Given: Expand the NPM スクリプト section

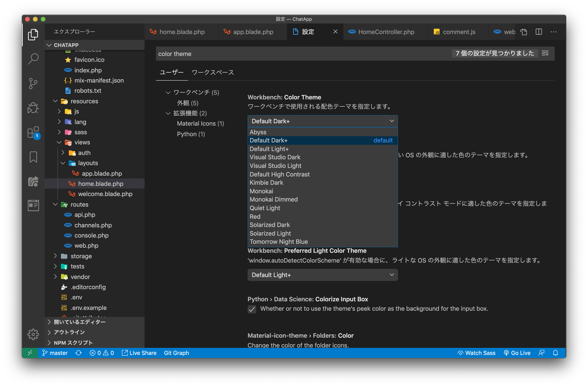Looking at the screenshot, I should coord(95,343).
